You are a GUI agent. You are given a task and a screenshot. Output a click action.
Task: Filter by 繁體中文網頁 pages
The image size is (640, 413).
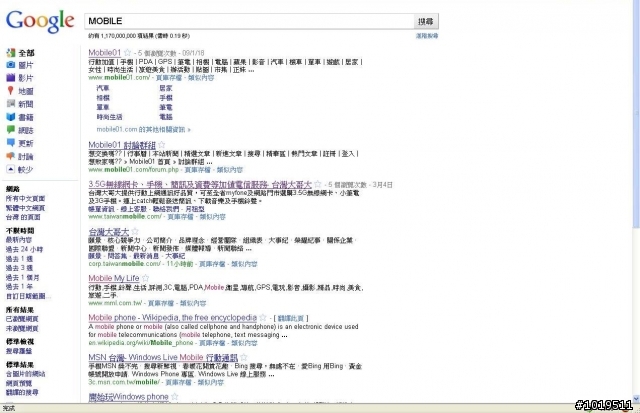[25, 208]
